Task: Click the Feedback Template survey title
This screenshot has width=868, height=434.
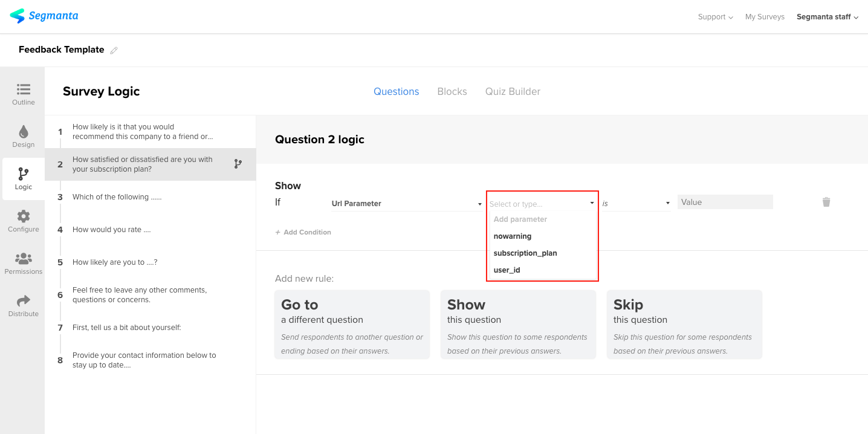Action: (62, 50)
